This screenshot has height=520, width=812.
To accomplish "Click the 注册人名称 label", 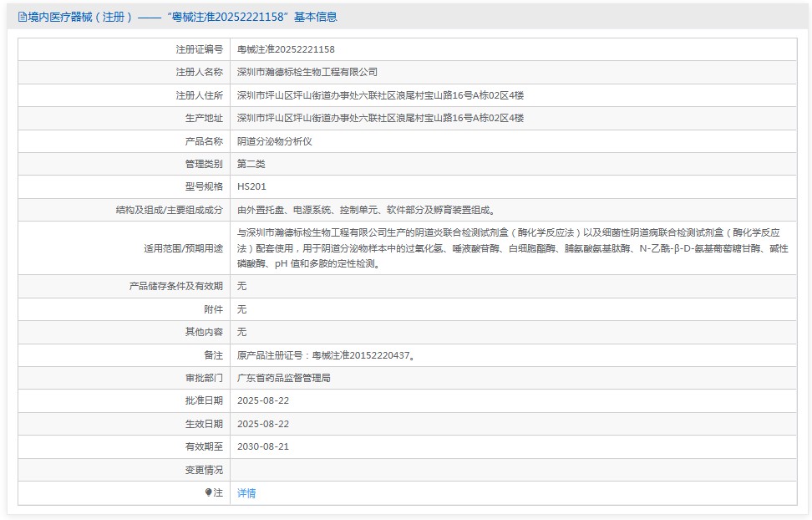I will pyautogui.click(x=200, y=73).
